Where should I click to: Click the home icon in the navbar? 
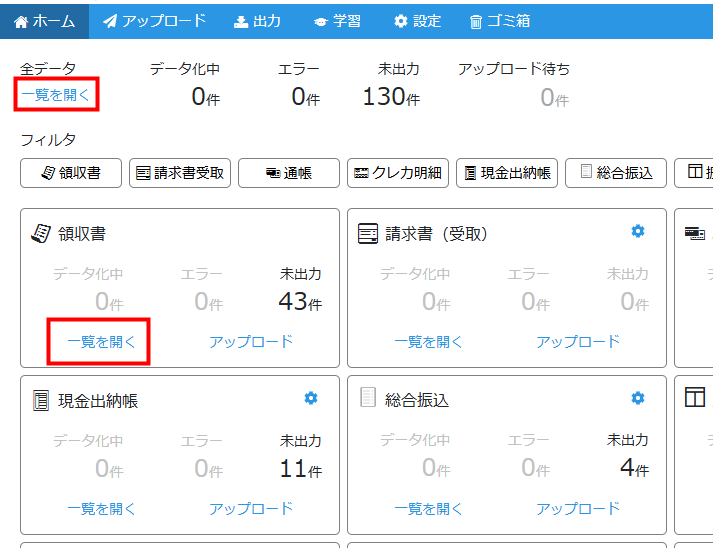point(21,22)
